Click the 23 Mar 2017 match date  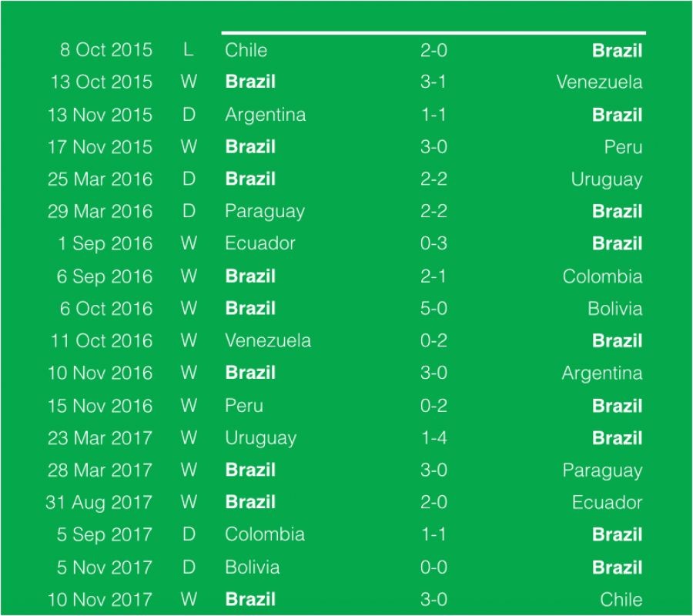pos(100,438)
